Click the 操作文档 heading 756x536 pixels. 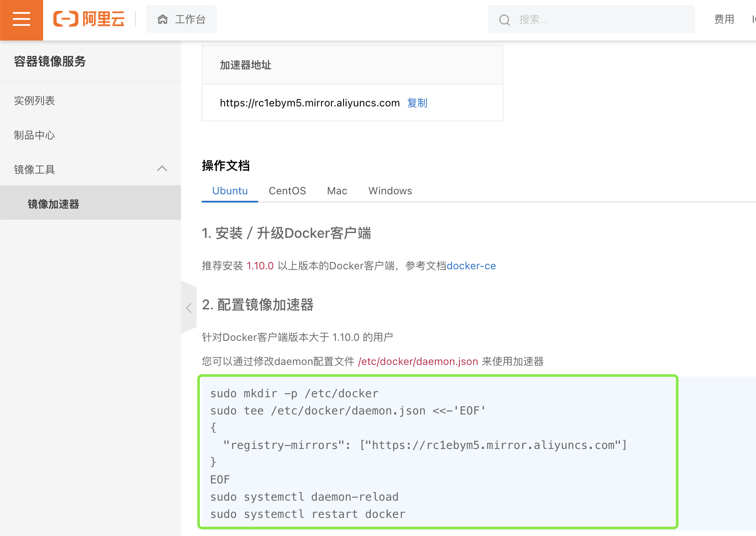[226, 165]
